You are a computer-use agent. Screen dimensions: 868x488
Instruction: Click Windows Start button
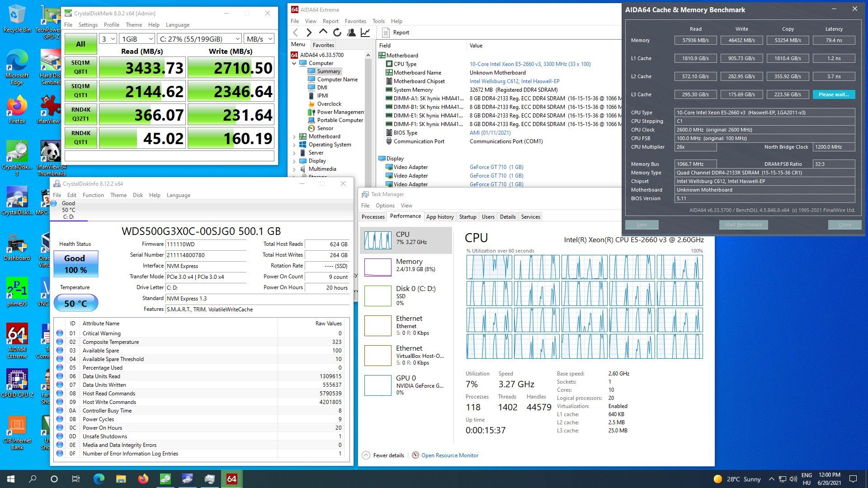(11, 479)
